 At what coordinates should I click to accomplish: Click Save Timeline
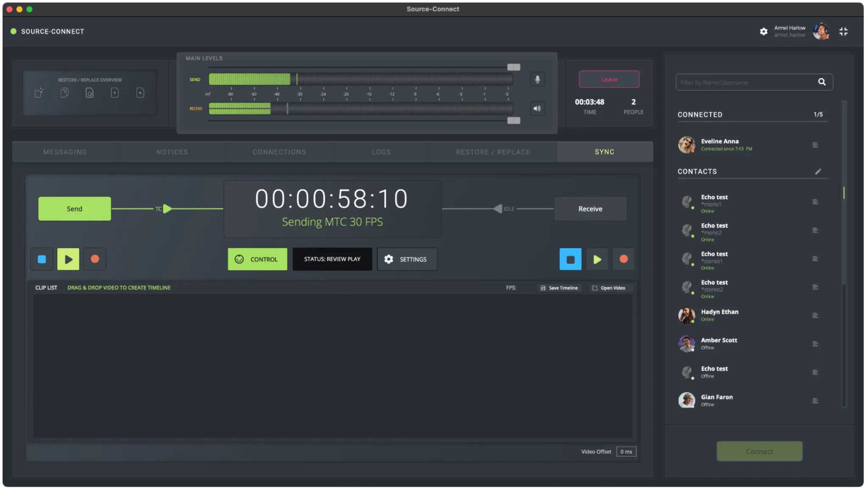click(559, 288)
